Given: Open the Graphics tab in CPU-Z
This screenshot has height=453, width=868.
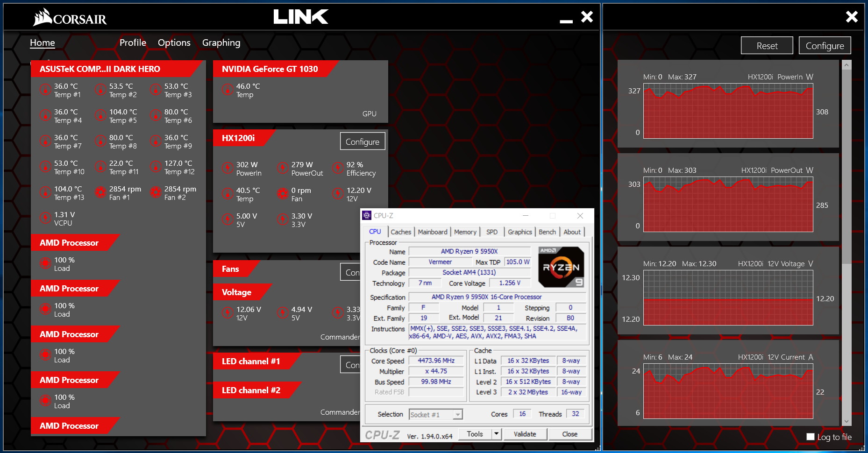Looking at the screenshot, I should [x=520, y=232].
